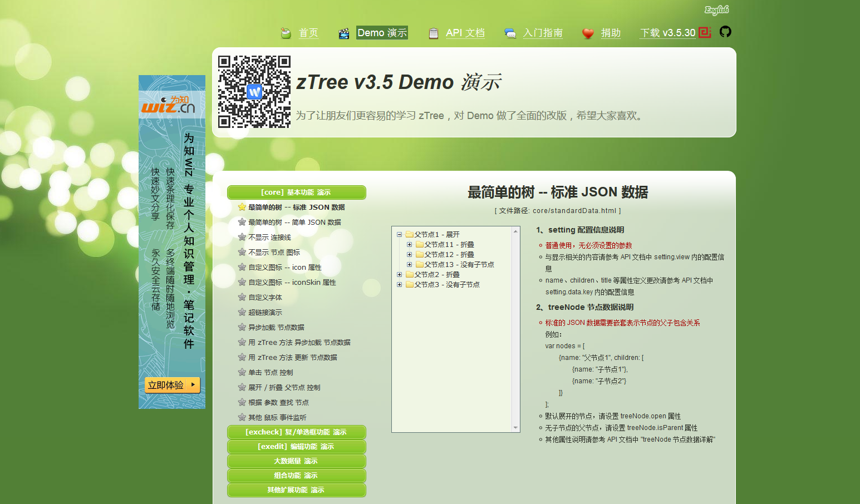Expand the 其他扩展功能 演示 section

click(x=297, y=490)
